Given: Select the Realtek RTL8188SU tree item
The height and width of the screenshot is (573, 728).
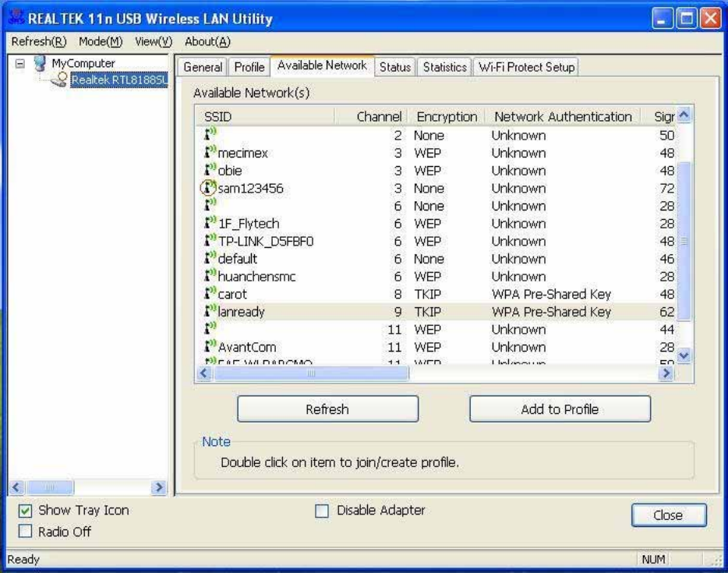Looking at the screenshot, I should (118, 80).
